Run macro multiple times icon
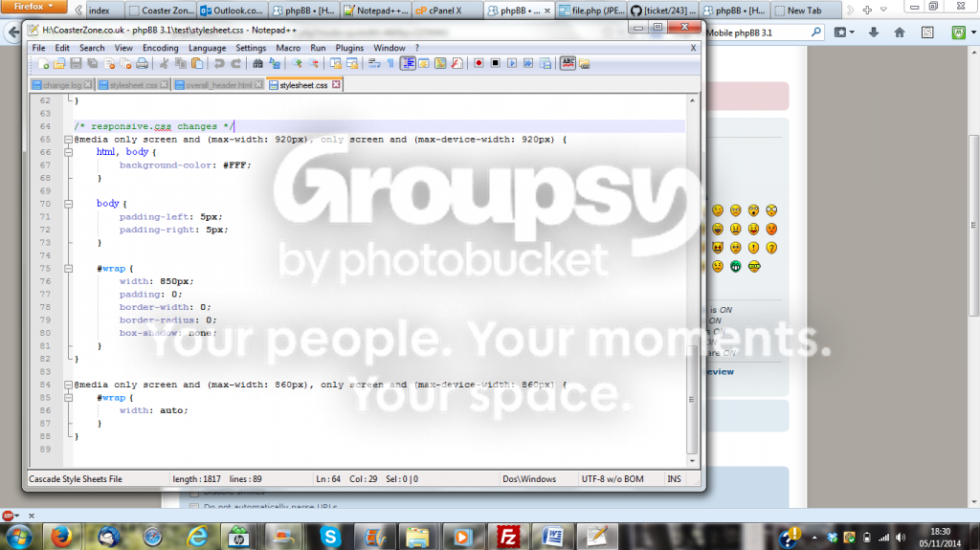Screen dimensions: 980x550 click(528, 64)
